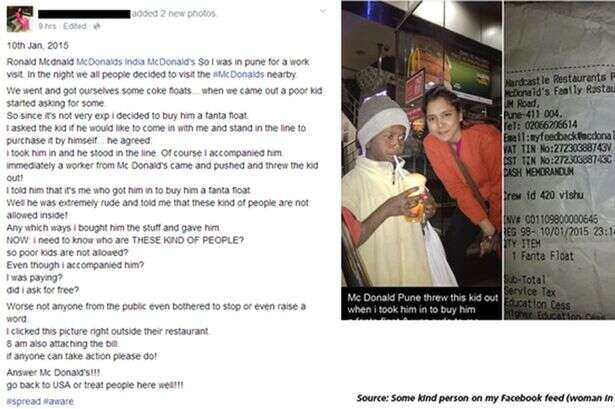Click the 'Answer Mc Donald's!!!' line

pos(53,373)
